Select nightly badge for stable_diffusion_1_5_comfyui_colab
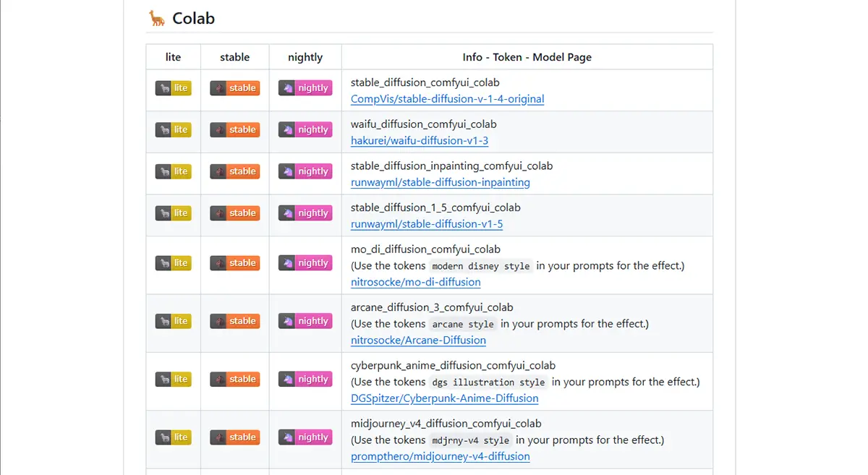 point(305,213)
